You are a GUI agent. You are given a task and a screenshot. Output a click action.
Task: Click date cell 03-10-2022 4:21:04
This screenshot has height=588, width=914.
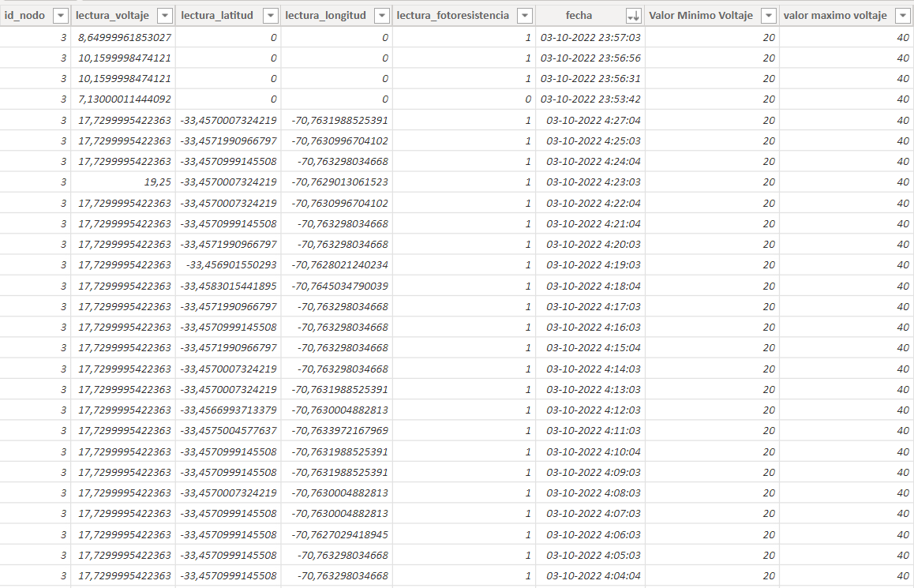tap(590, 224)
